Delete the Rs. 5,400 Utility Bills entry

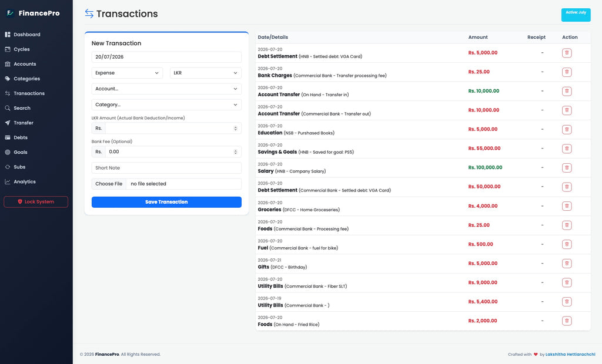(567, 302)
